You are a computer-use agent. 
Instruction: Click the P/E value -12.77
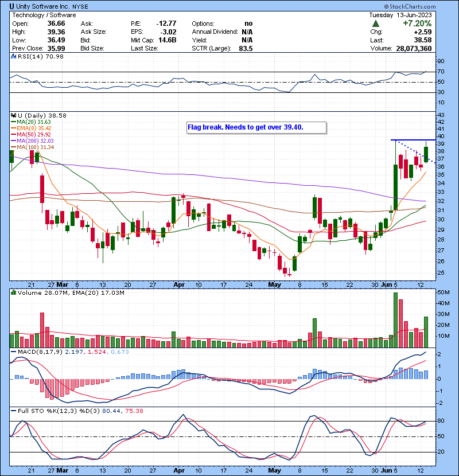(166, 24)
